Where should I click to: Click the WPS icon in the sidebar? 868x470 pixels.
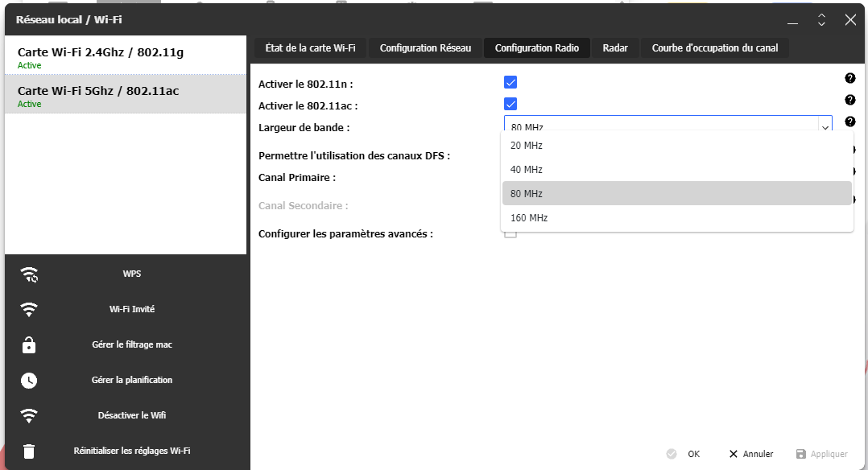tap(29, 274)
